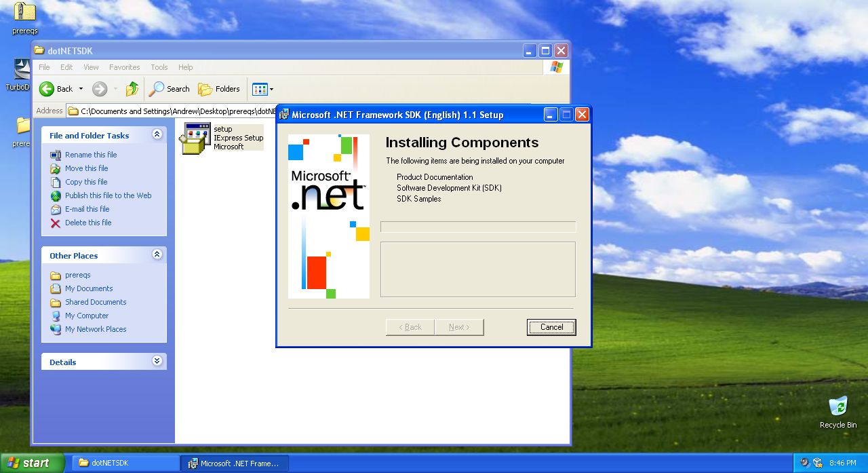Click the red Delete X icon
Viewport: 868px width, 473px height.
pyautogui.click(x=56, y=223)
